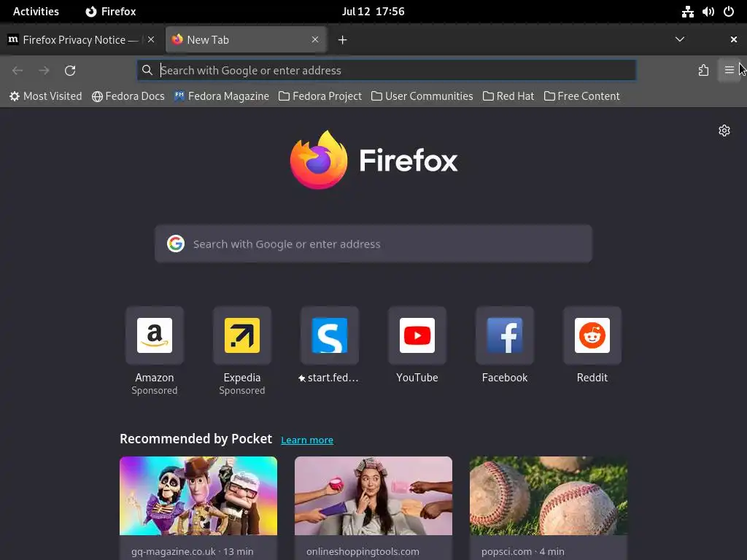Open the Extensions puzzle-piece icon

pyautogui.click(x=703, y=71)
